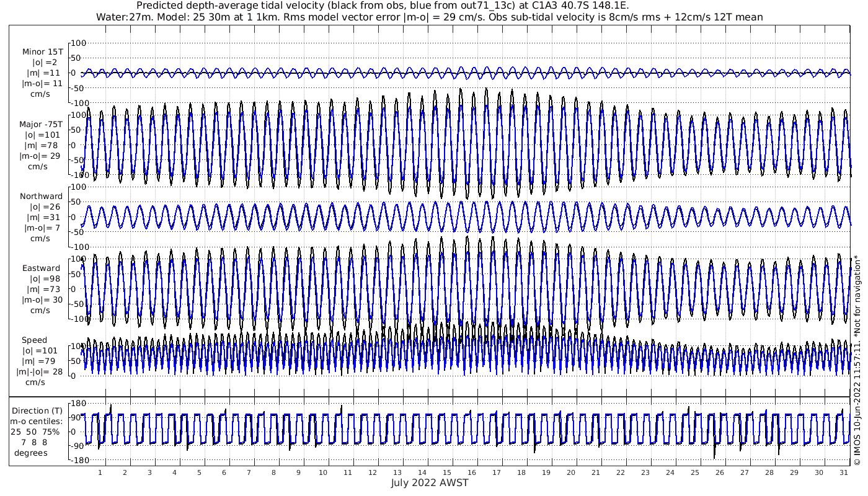Viewport: 868px width, 496px height.
Task: Click day "16" on the date axis
Action: (472, 472)
